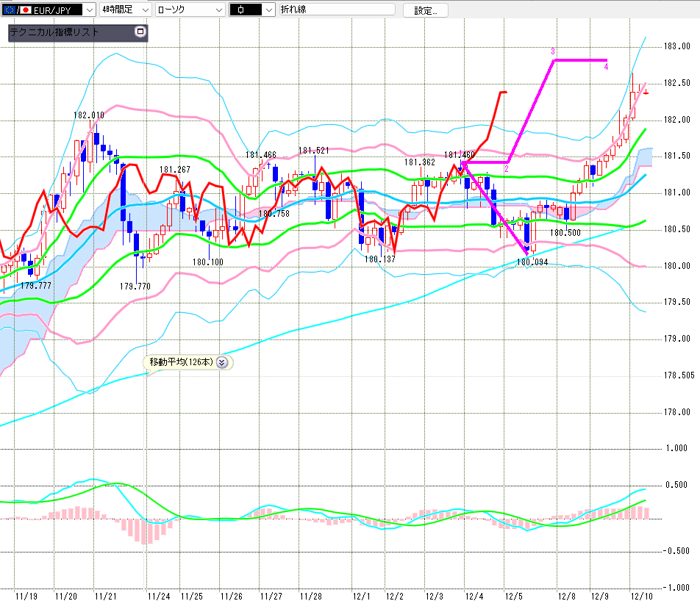
Task: Click the EU flag icon
Action: 8,10
